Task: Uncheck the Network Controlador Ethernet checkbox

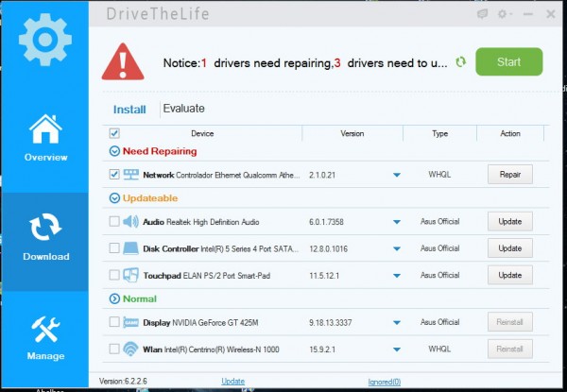Action: pyautogui.click(x=114, y=175)
